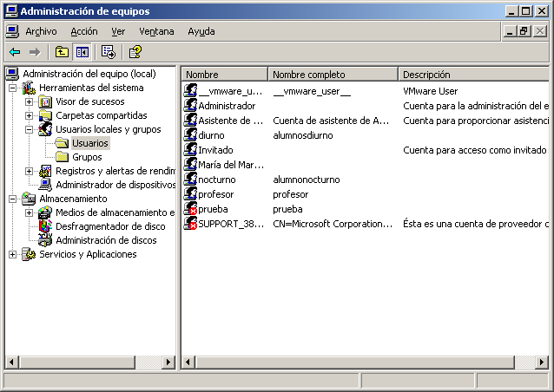554x392 pixels.
Task: Click the Invitado user account icon
Action: coord(191,150)
